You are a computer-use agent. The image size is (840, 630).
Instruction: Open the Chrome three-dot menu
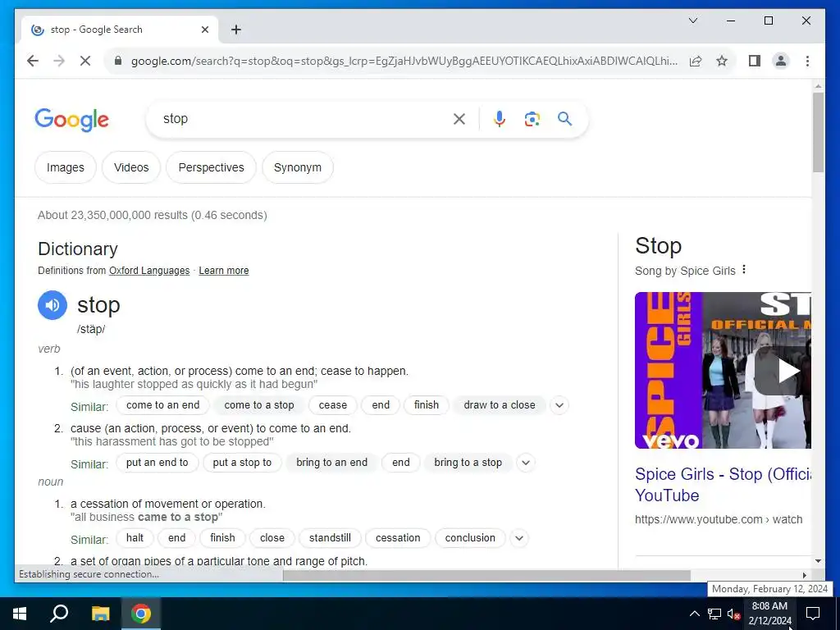point(807,61)
